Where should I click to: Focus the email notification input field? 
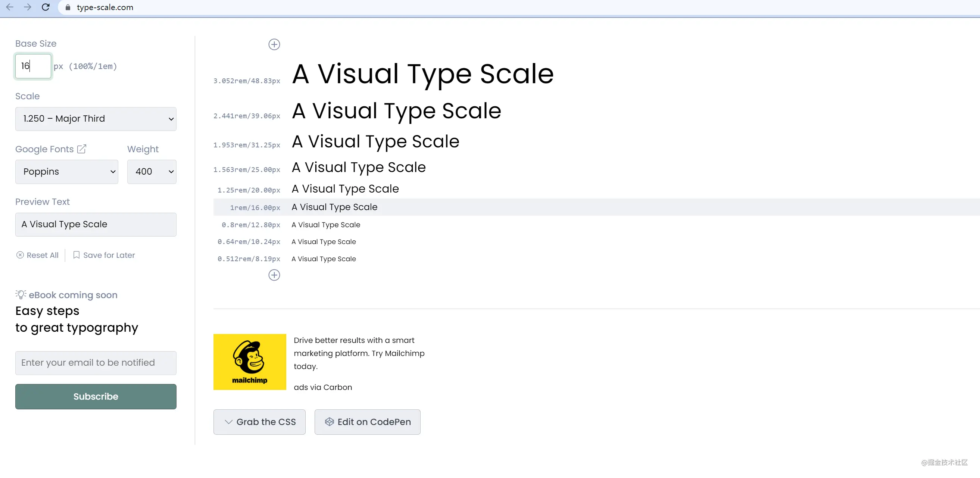[x=96, y=363]
